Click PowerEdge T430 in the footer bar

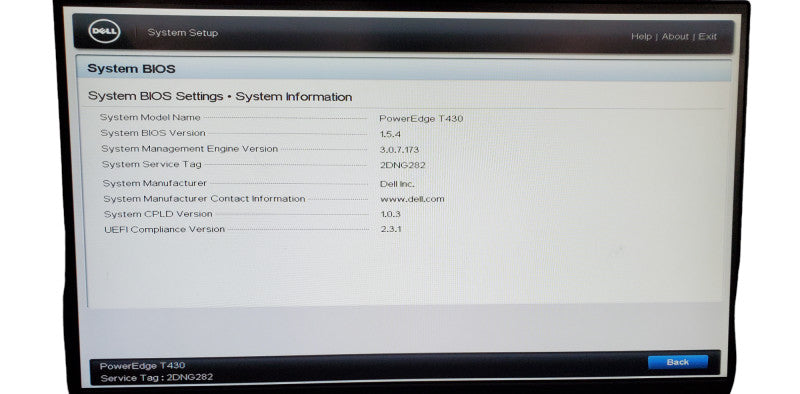tap(142, 366)
